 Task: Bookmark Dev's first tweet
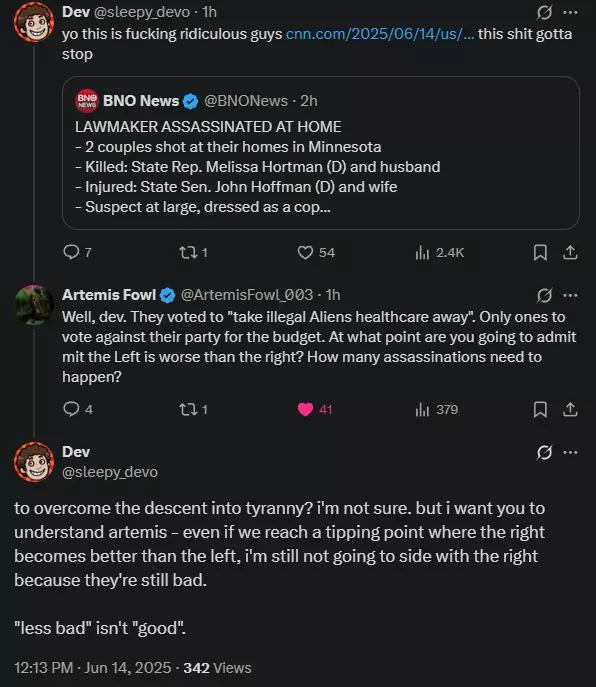click(x=540, y=252)
